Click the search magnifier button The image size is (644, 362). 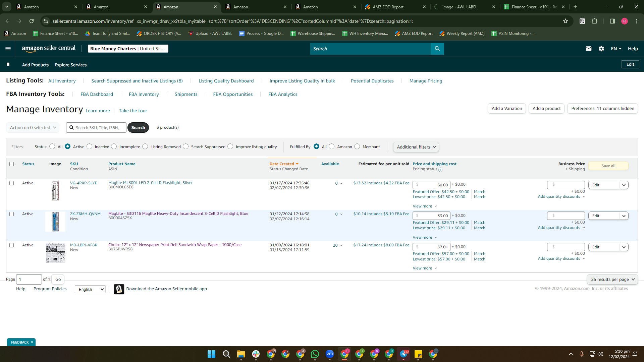(437, 49)
